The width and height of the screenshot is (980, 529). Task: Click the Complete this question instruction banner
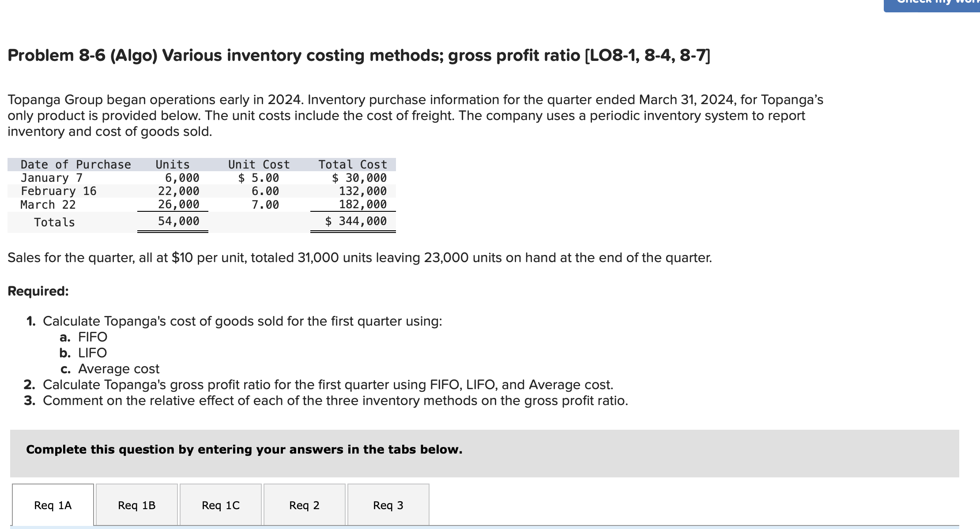pos(244,449)
